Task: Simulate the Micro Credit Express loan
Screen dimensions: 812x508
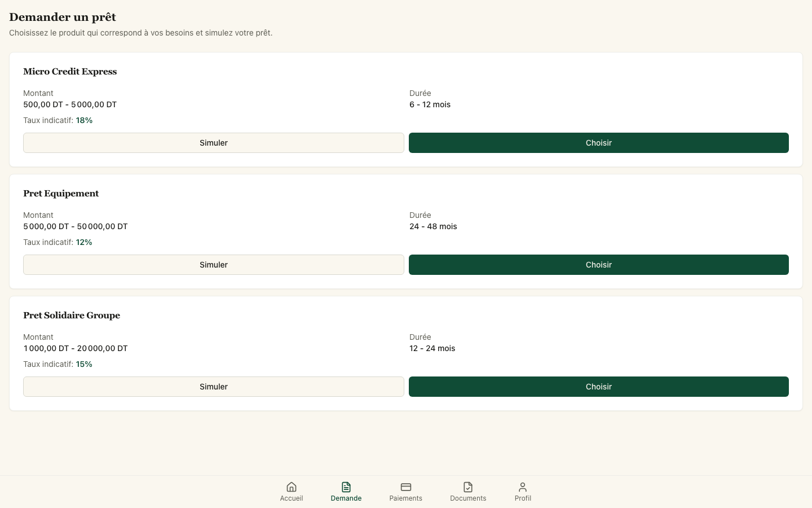Action: (214, 143)
